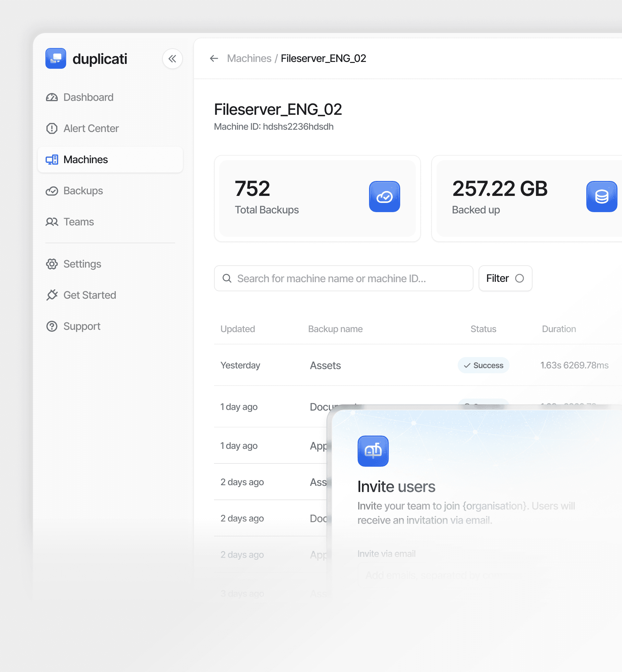The height and width of the screenshot is (672, 622).
Task: Click the Alert Center exclamation icon
Action: point(52,128)
